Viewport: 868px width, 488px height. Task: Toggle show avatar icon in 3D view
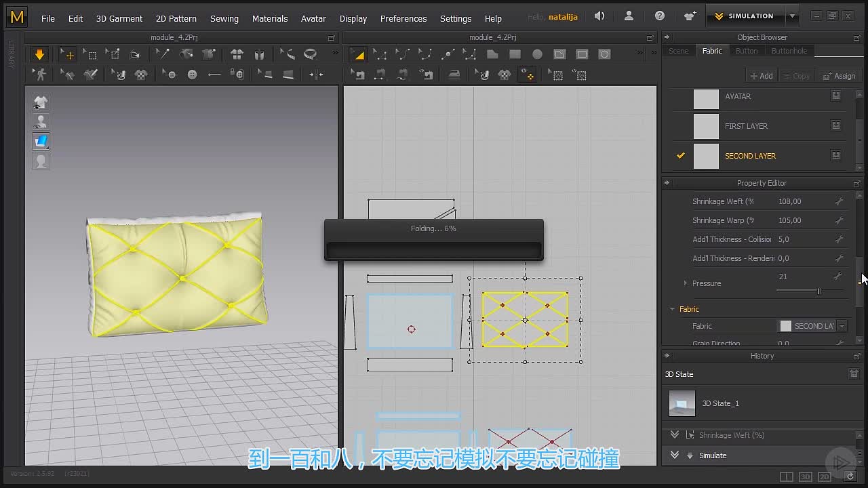[x=41, y=122]
